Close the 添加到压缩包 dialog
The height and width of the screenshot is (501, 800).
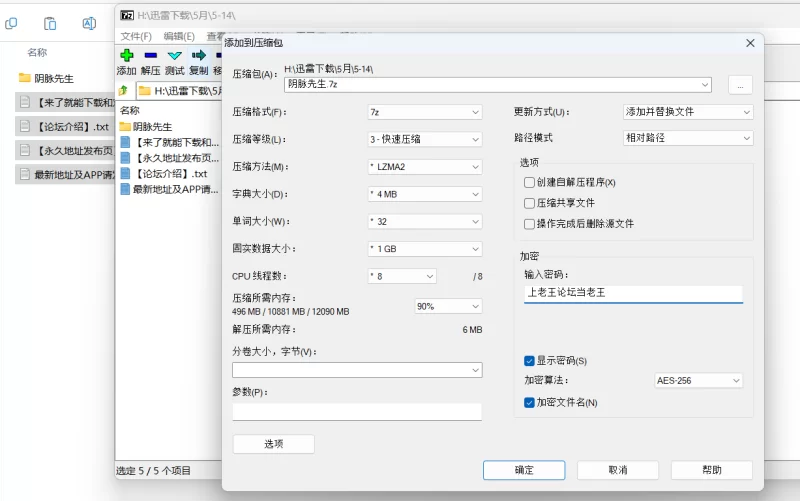click(750, 43)
